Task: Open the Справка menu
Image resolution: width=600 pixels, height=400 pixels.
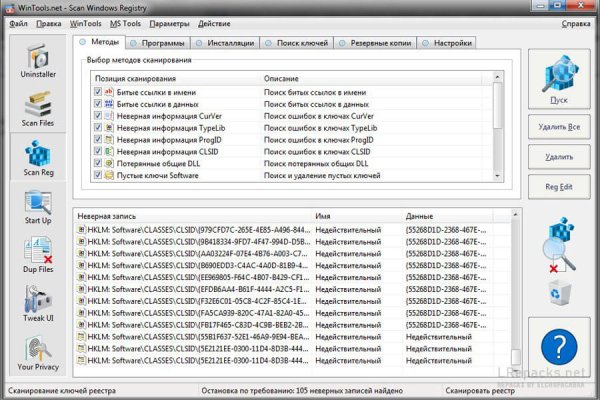Action: pos(576,24)
